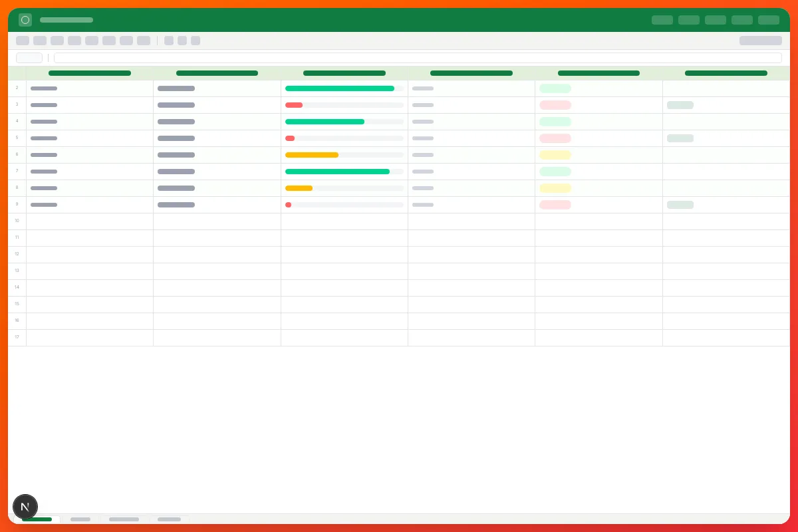Click the yellow progress bar in row 8
The image size is (798, 532).
(x=299, y=188)
